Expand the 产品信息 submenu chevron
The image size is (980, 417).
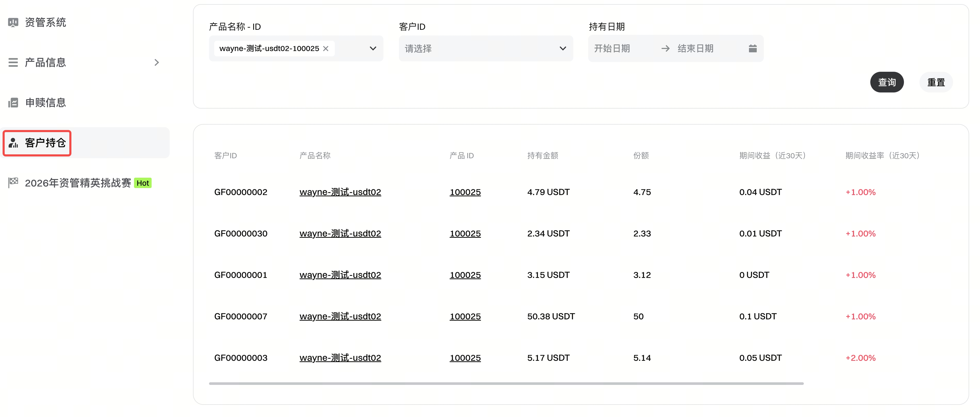[x=156, y=62]
